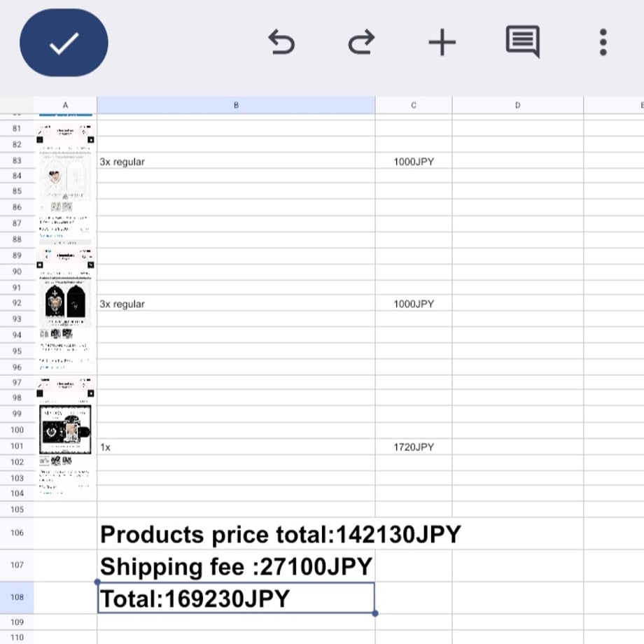Viewport: 644px width, 644px height.
Task: Select row 97 header
Action: coord(17,382)
